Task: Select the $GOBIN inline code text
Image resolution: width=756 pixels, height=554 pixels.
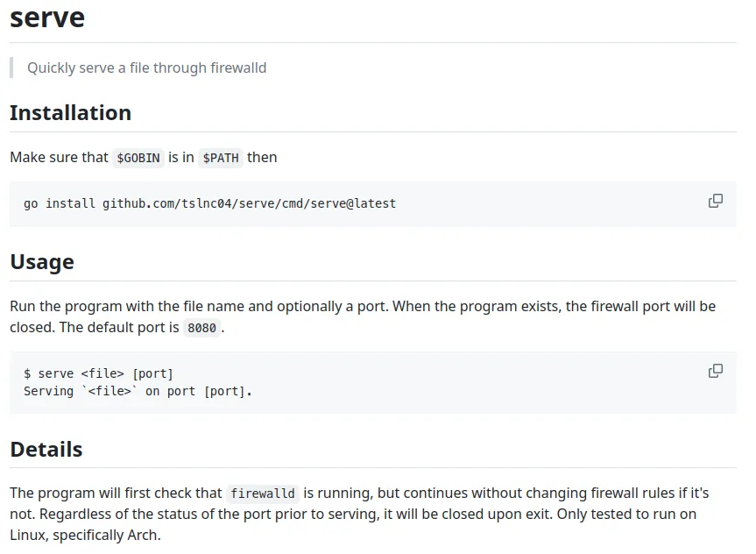Action: [x=137, y=158]
